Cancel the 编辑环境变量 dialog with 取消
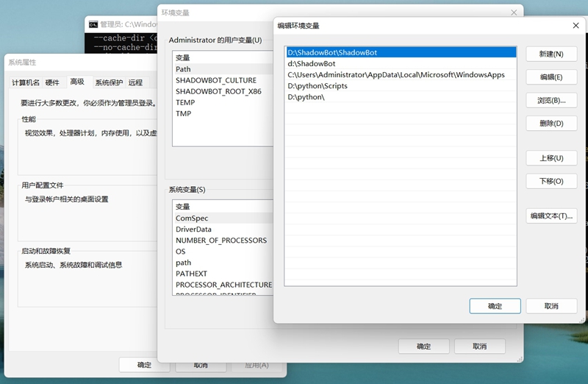The width and height of the screenshot is (588, 384). pyautogui.click(x=551, y=306)
